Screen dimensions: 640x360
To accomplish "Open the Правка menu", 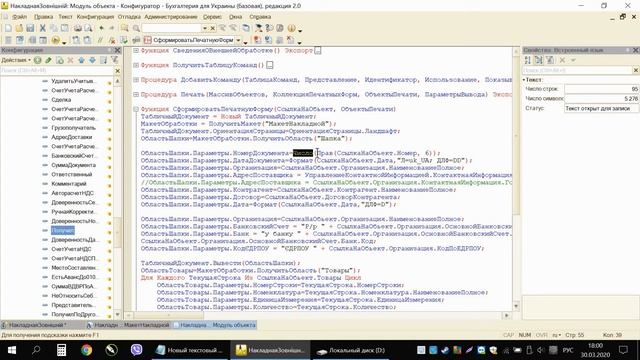I will click(x=43, y=17).
